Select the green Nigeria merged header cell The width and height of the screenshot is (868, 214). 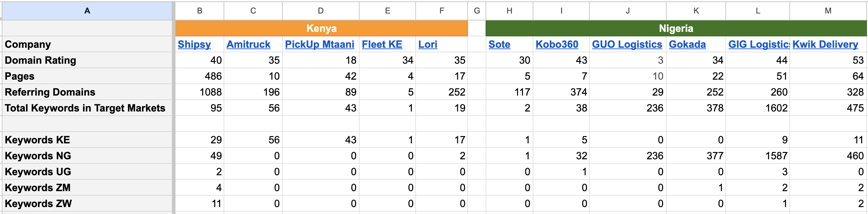tap(676, 28)
